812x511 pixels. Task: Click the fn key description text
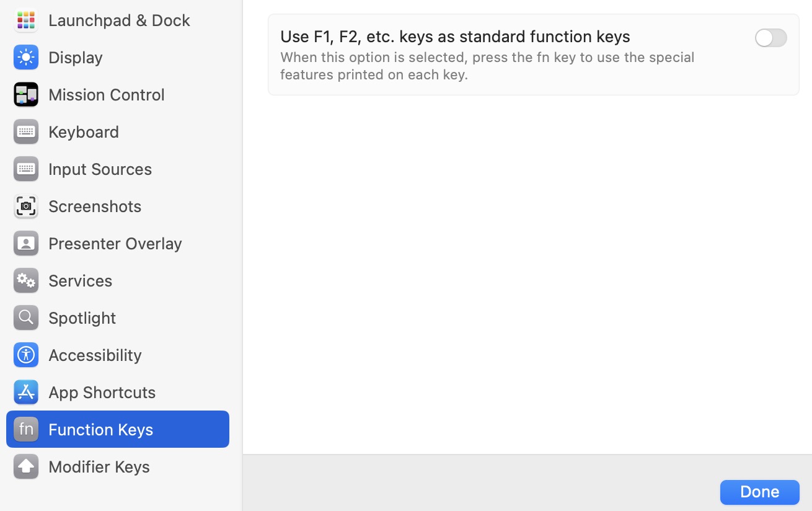point(487,66)
